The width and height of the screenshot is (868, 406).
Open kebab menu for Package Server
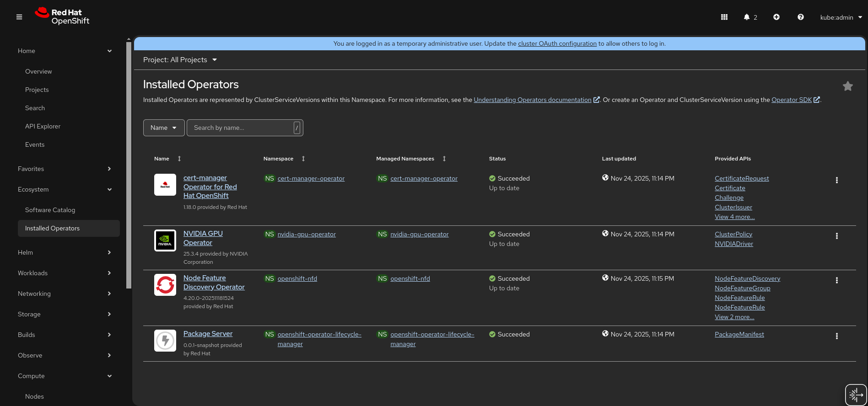[837, 336]
